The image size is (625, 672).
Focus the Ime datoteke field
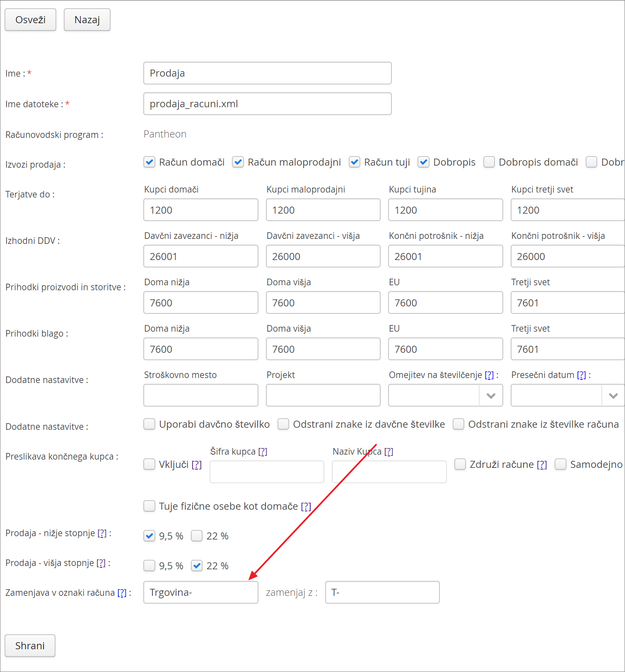click(268, 104)
